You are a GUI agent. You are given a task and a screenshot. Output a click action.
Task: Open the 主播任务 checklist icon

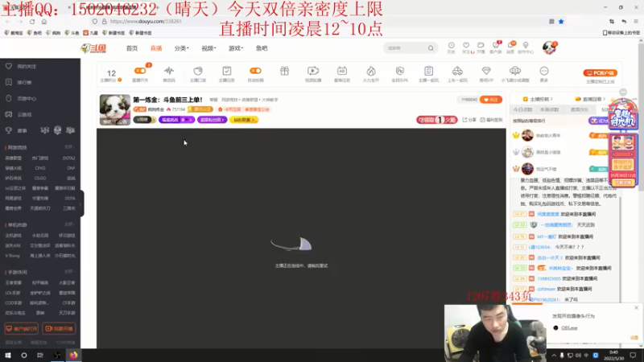click(x=227, y=73)
